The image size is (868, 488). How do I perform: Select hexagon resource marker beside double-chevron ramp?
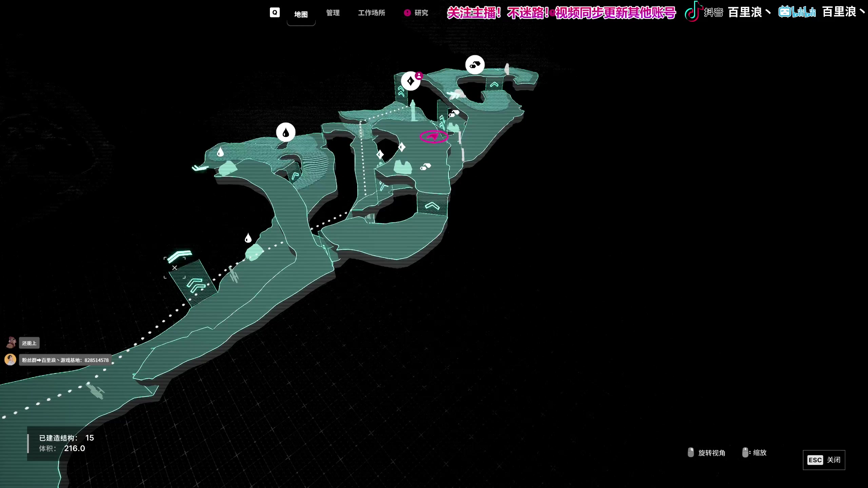(454, 113)
